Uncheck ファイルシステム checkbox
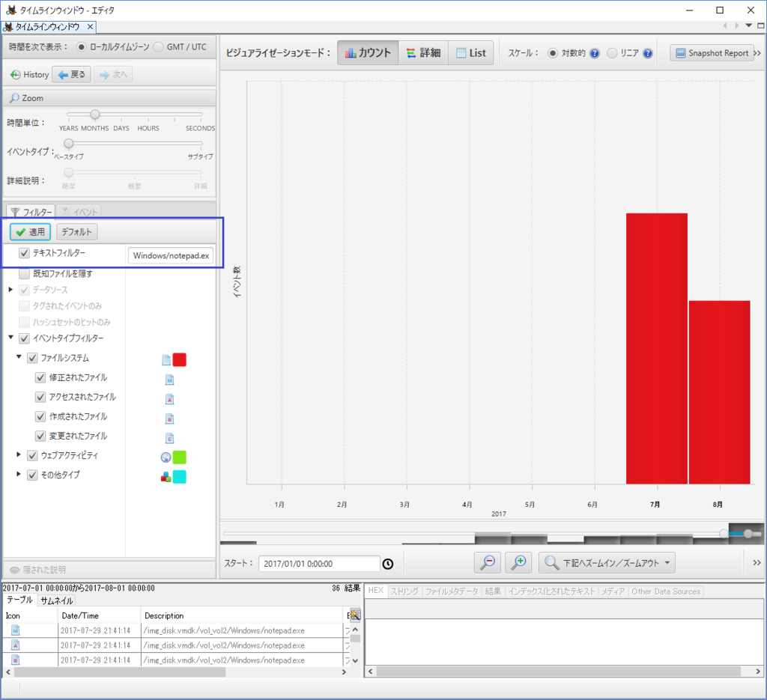The width and height of the screenshot is (767, 700). 32,359
